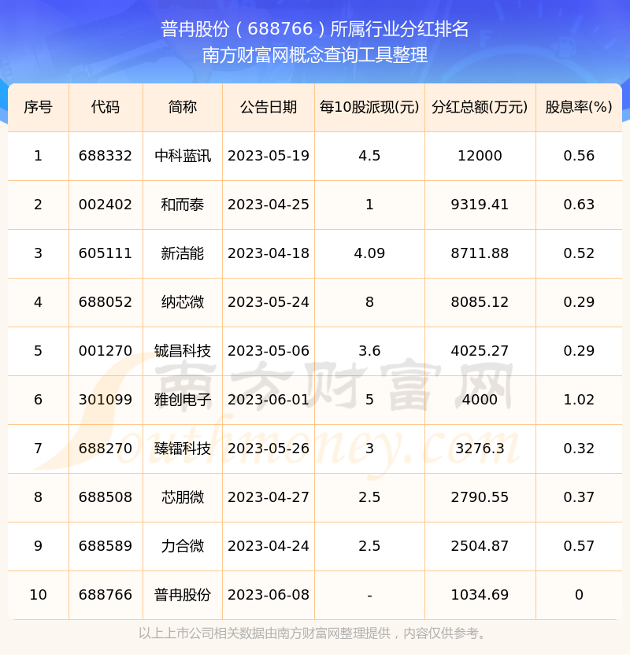The height and width of the screenshot is (672, 630).
Task: Open stock name 新洁能
Action: pos(183,253)
